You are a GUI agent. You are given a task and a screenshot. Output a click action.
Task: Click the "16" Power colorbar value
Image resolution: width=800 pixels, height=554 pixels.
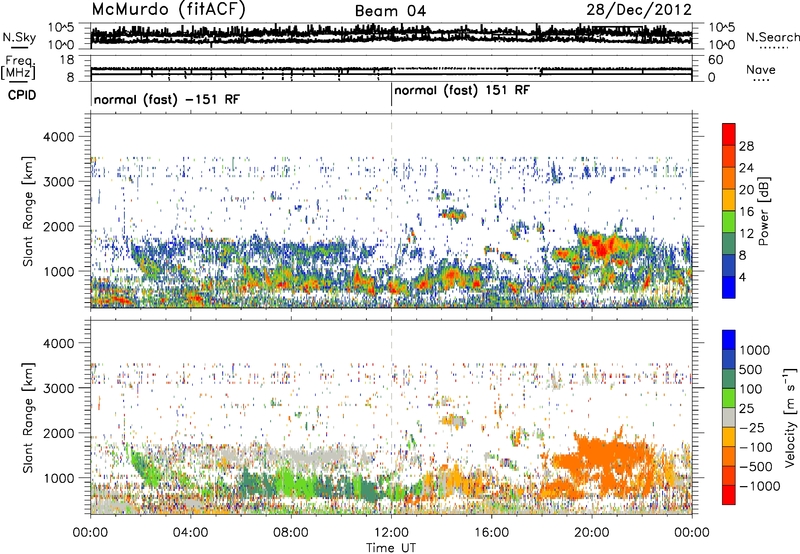pyautogui.click(x=746, y=212)
